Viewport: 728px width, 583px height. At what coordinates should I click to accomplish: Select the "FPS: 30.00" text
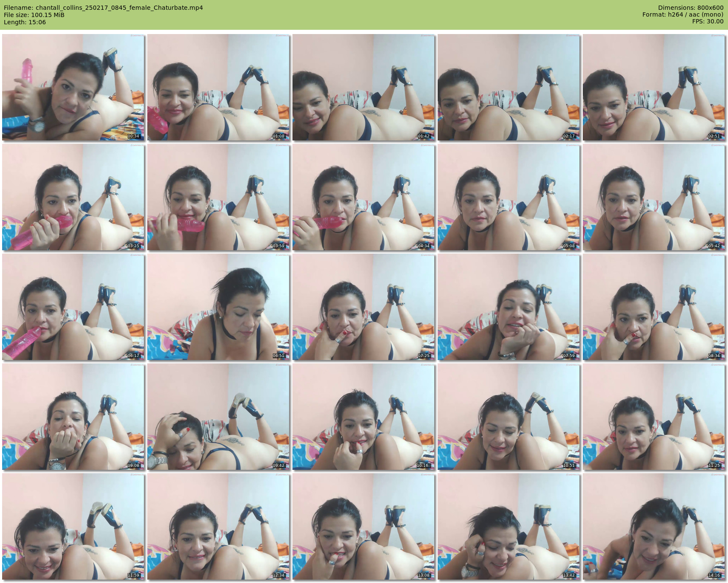tap(708, 22)
